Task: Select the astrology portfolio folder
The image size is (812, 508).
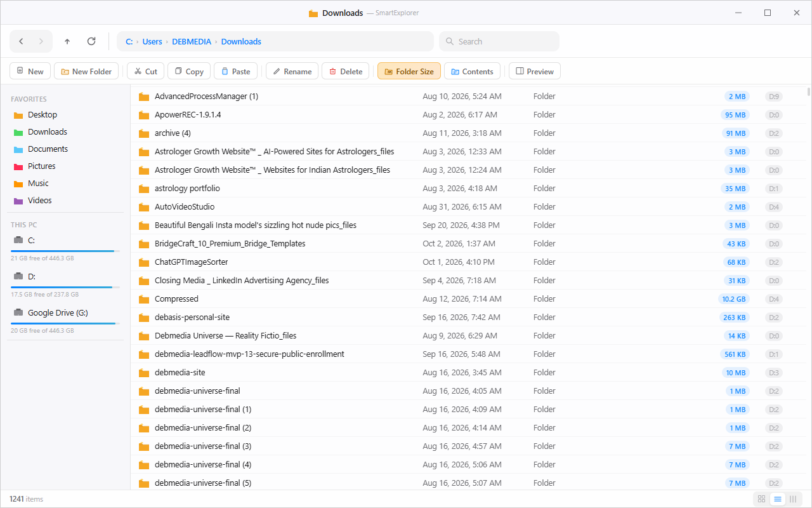Action: (x=470, y=189)
